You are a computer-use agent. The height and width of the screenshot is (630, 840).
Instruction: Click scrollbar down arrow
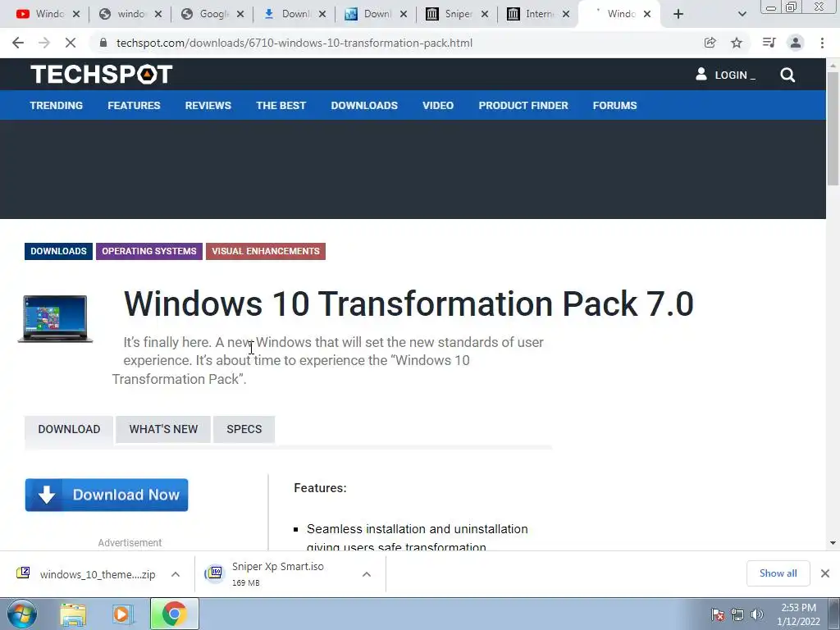(833, 543)
